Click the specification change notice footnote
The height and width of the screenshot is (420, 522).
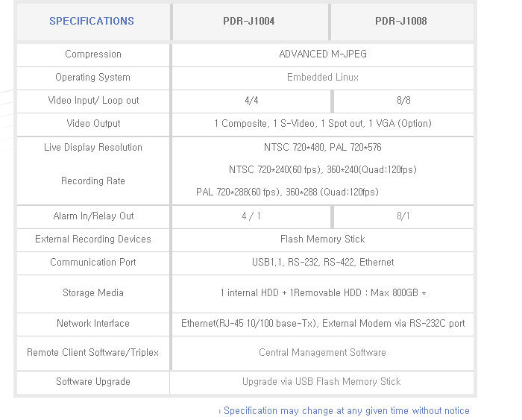click(x=346, y=411)
